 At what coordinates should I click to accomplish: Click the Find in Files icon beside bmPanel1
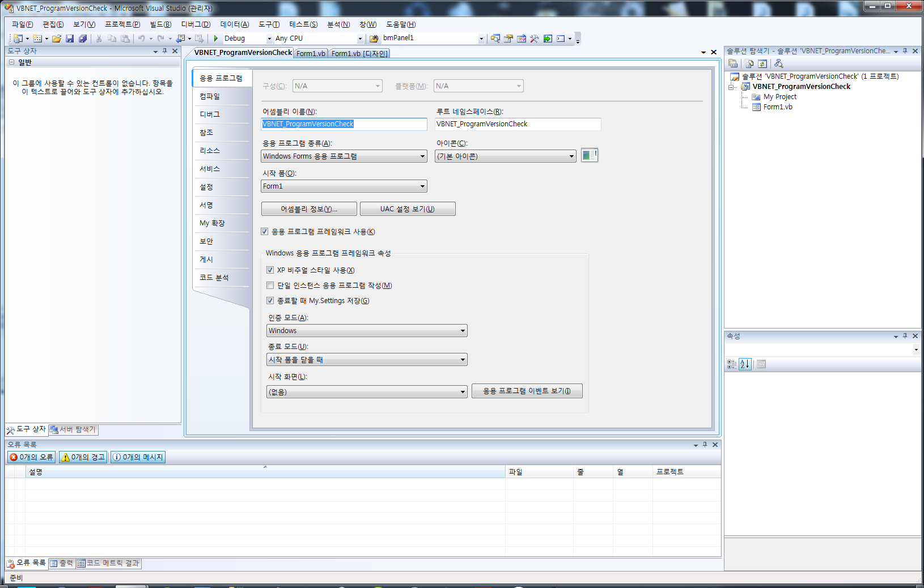click(374, 39)
